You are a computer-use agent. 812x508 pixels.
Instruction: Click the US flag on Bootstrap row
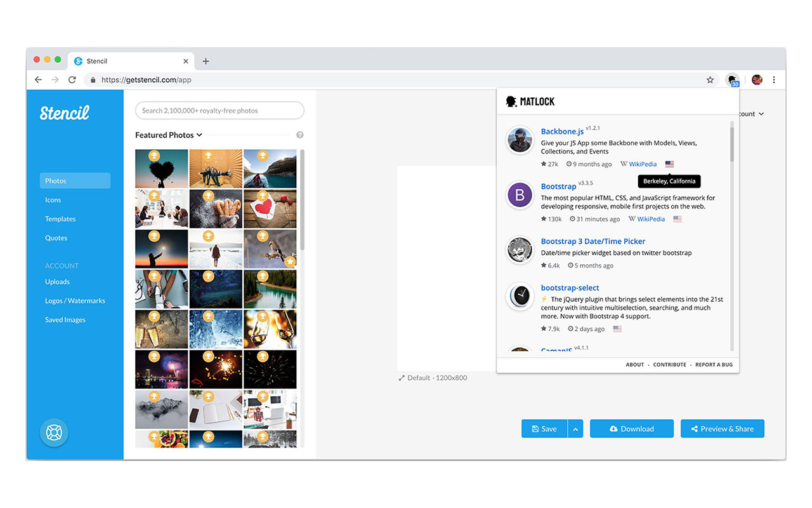click(x=677, y=219)
